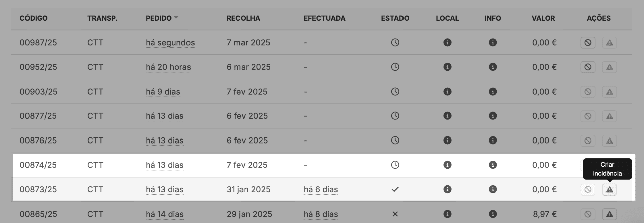Click cancel icon for order 00987/25
Screen dimensions: 644x223
588,43
